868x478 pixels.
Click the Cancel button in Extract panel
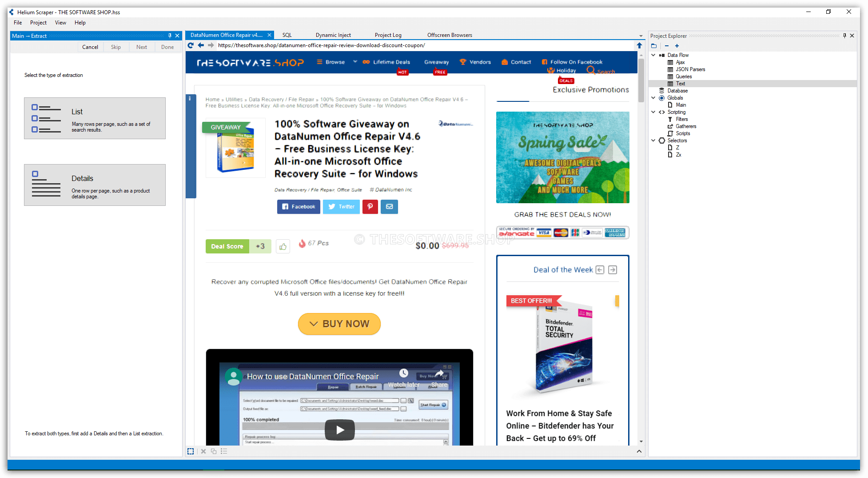90,47
